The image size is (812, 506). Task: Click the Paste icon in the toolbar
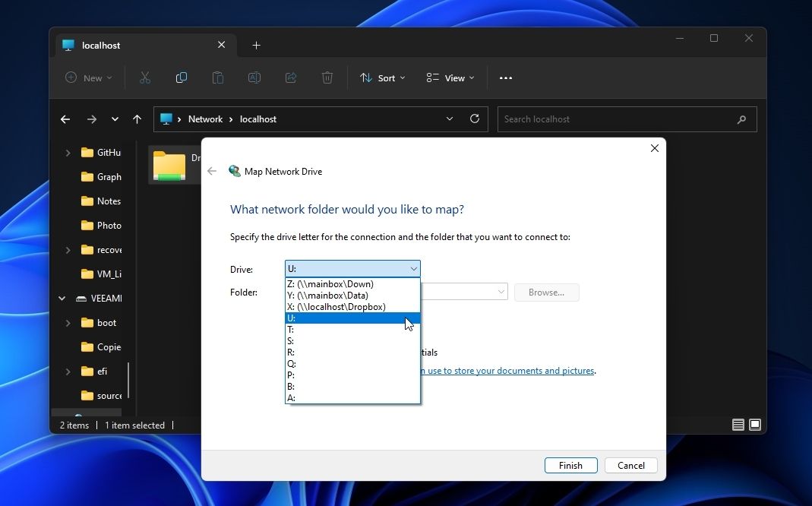pyautogui.click(x=218, y=77)
